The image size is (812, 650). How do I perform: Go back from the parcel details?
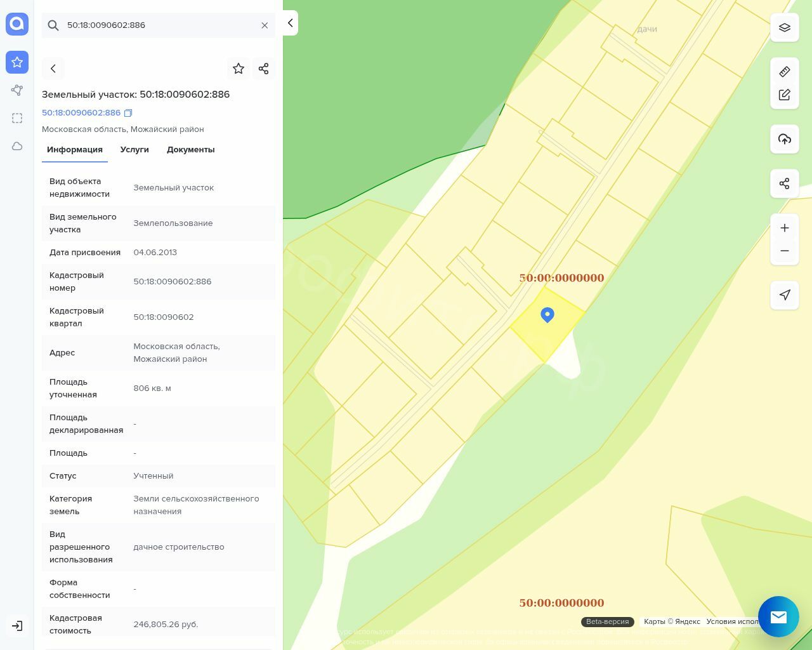(53, 69)
